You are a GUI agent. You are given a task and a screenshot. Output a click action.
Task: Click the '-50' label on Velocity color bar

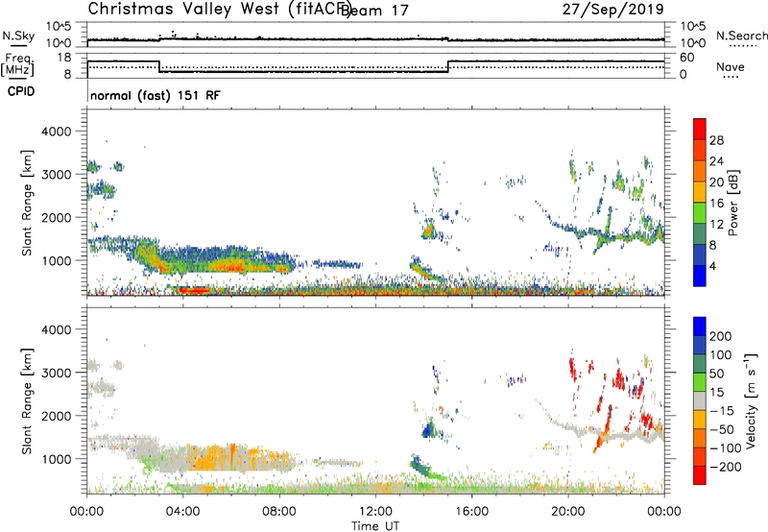[722, 429]
